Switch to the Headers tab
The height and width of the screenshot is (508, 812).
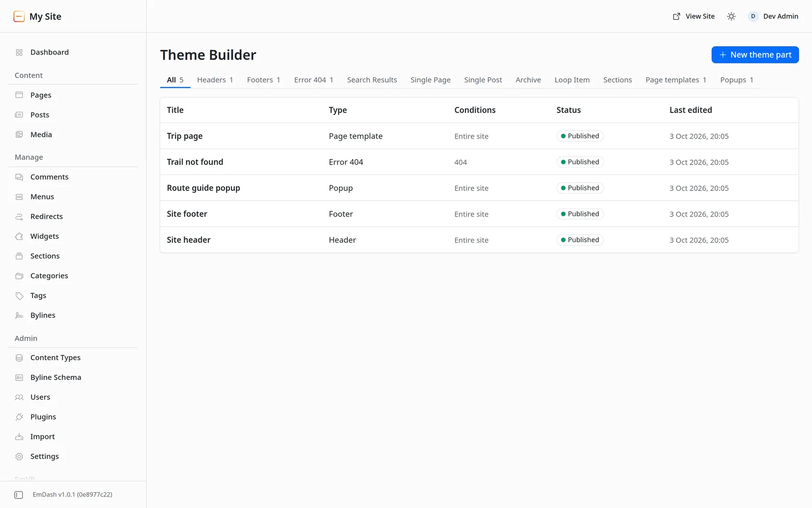point(215,80)
